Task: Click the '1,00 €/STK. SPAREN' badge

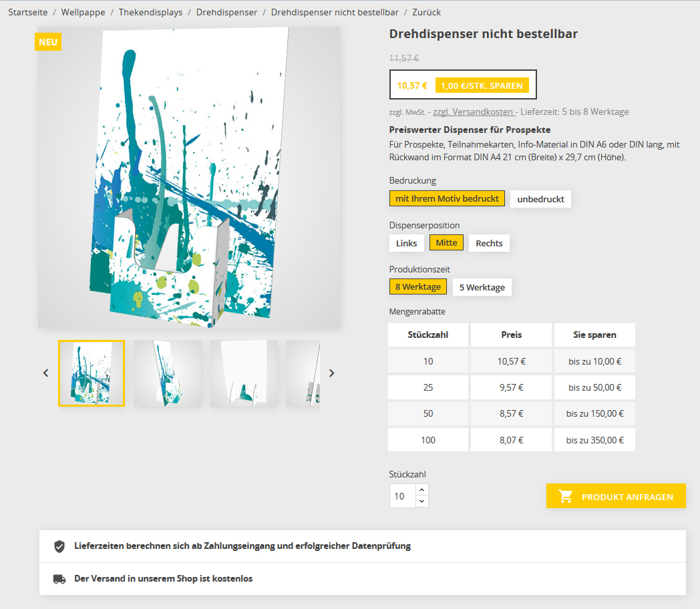Action: pyautogui.click(x=482, y=85)
